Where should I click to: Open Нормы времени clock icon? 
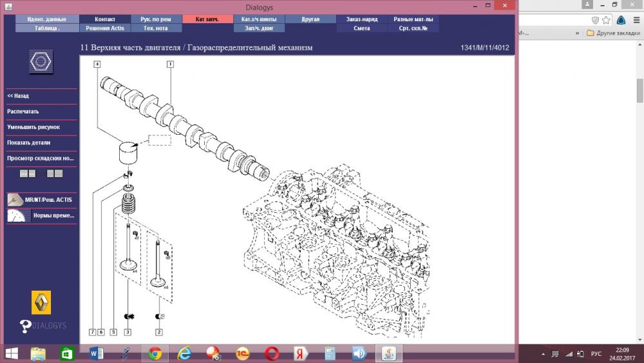click(17, 215)
